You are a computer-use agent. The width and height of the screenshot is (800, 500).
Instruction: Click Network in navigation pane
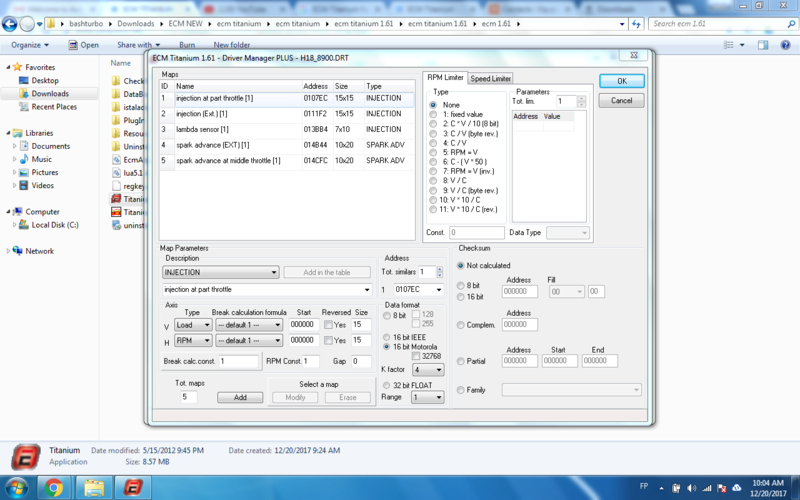[x=39, y=251]
